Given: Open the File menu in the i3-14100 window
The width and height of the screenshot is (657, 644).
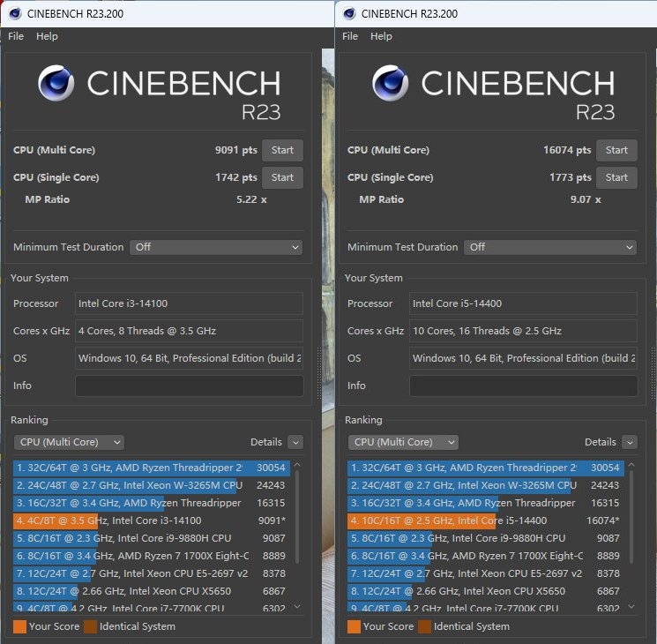Looking at the screenshot, I should point(16,36).
